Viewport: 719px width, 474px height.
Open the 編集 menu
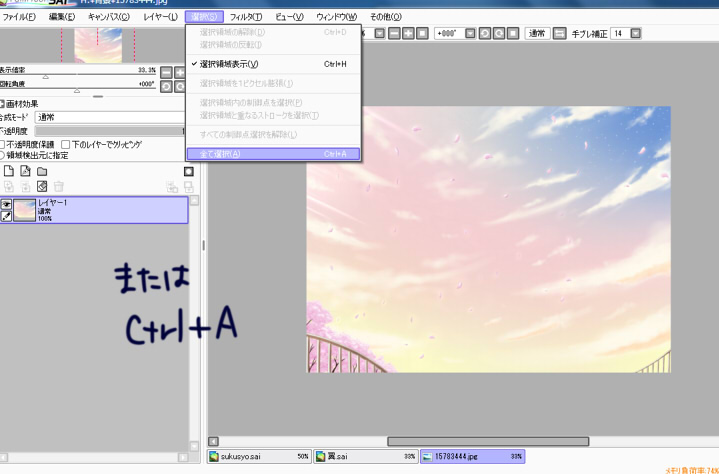tap(62, 17)
